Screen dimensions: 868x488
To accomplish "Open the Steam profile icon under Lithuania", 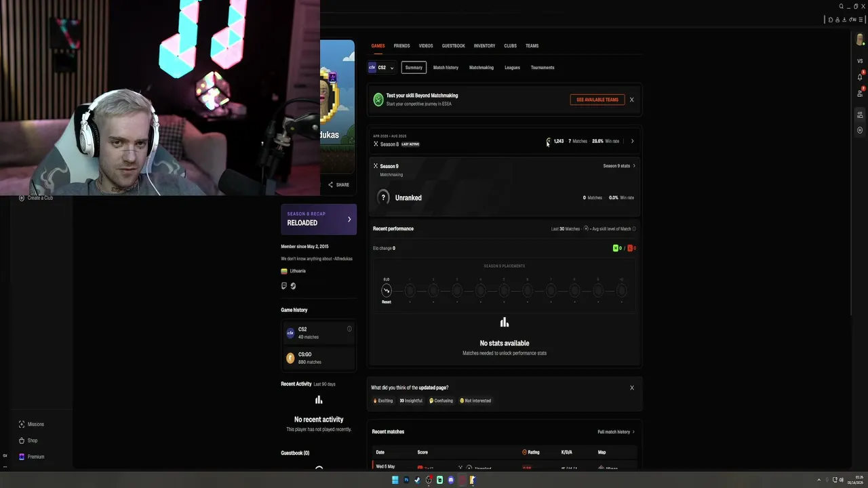I will (293, 286).
